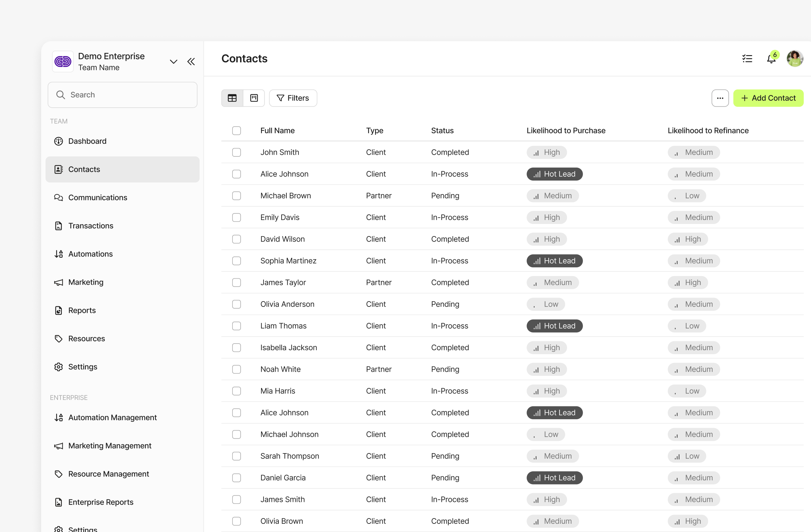This screenshot has width=811, height=532.
Task: Click the task checklist icon in header
Action: pyautogui.click(x=747, y=59)
